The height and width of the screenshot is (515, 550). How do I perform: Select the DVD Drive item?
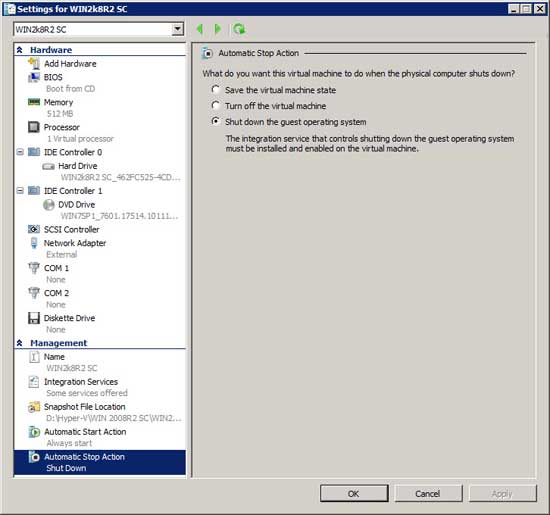[76, 205]
